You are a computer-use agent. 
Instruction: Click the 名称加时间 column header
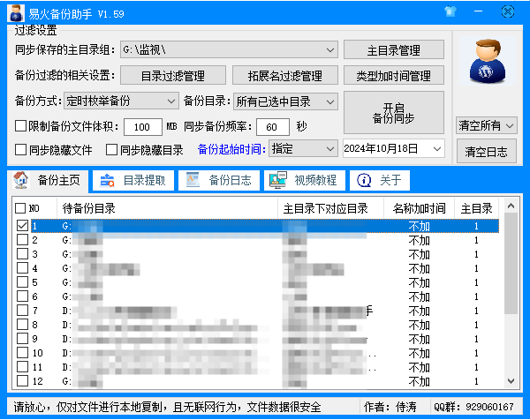click(419, 208)
